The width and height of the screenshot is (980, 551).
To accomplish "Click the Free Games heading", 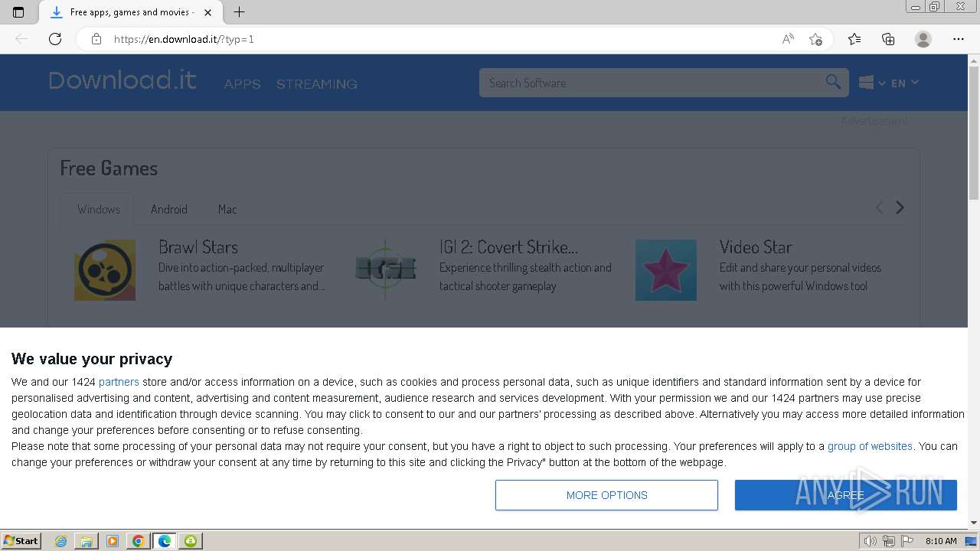I will pyautogui.click(x=109, y=168).
